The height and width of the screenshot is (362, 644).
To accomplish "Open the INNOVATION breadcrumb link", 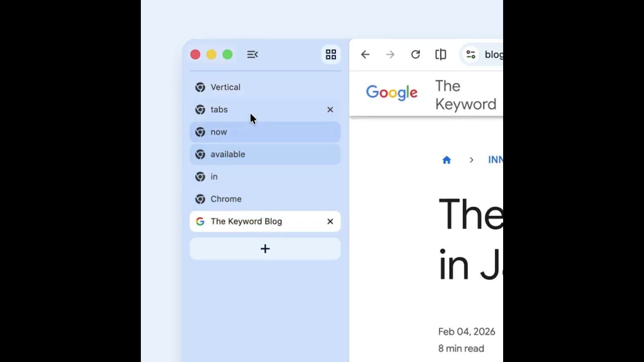I will coord(497,159).
